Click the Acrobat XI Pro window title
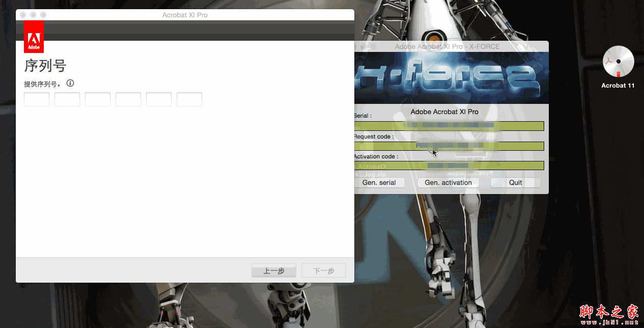Viewport: 644px width, 328px height. point(185,15)
